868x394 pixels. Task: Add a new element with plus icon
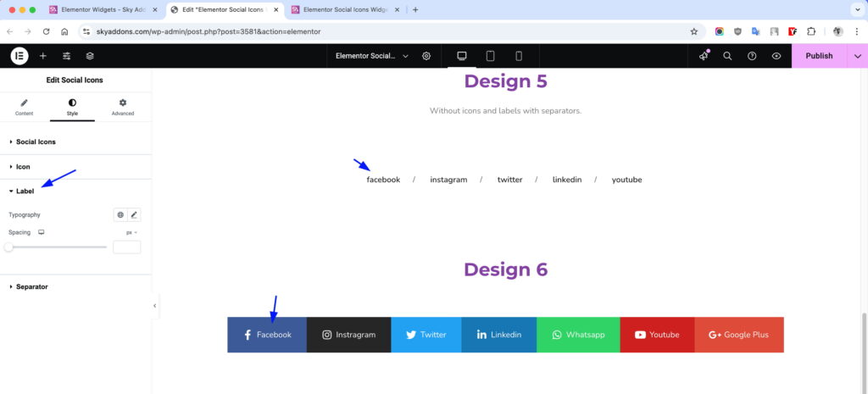(42, 56)
